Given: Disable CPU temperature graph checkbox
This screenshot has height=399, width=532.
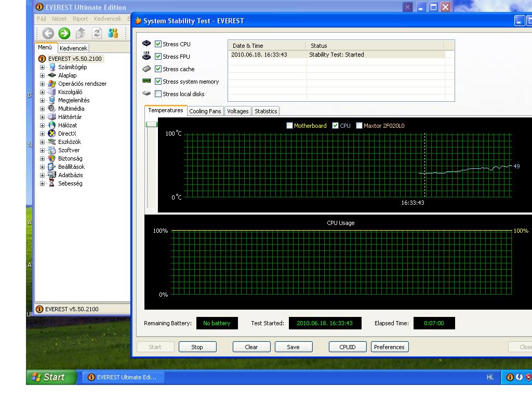Looking at the screenshot, I should tap(335, 126).
